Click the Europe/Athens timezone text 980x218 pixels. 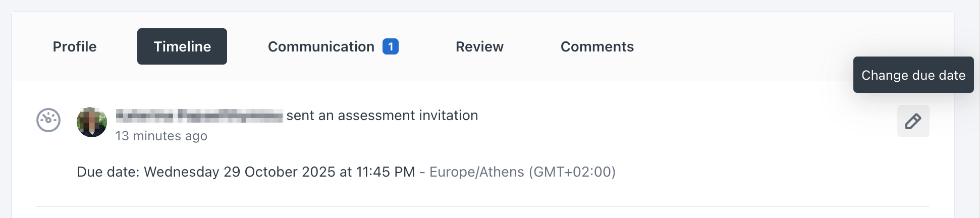(476, 172)
